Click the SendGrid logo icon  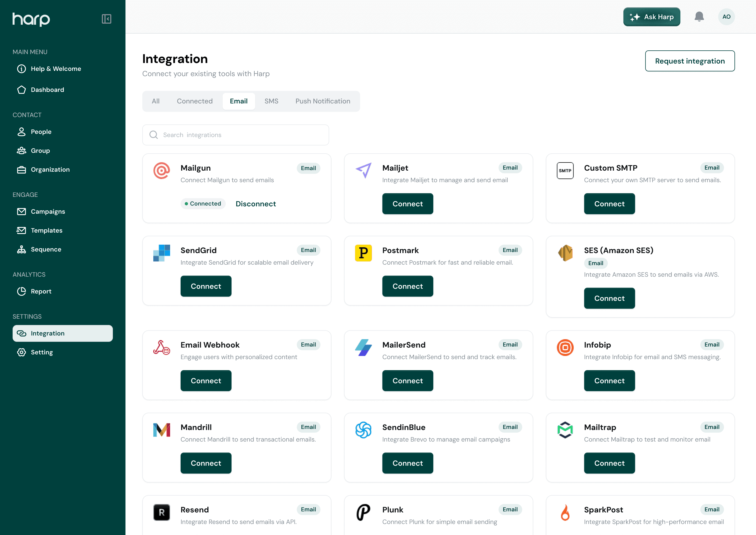161,253
